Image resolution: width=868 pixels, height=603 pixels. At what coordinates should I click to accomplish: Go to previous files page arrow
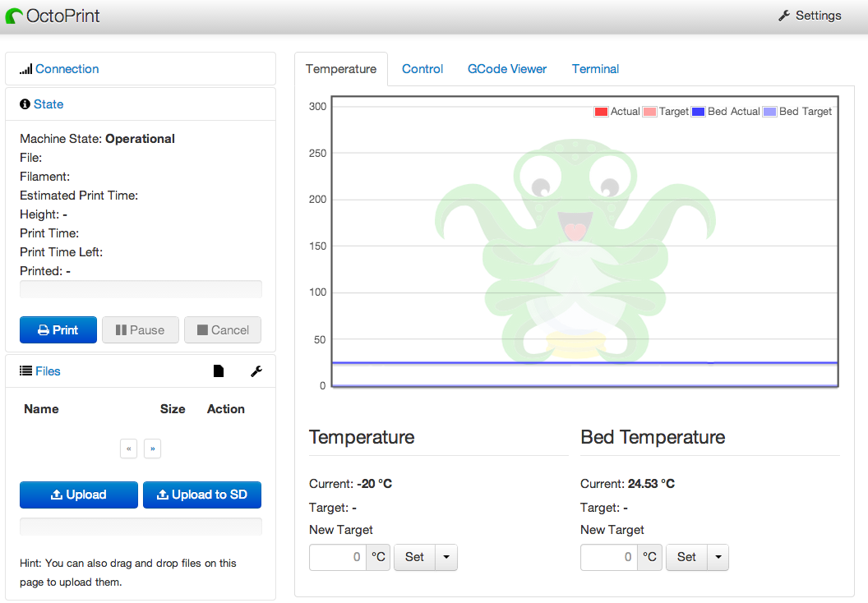[128, 449]
